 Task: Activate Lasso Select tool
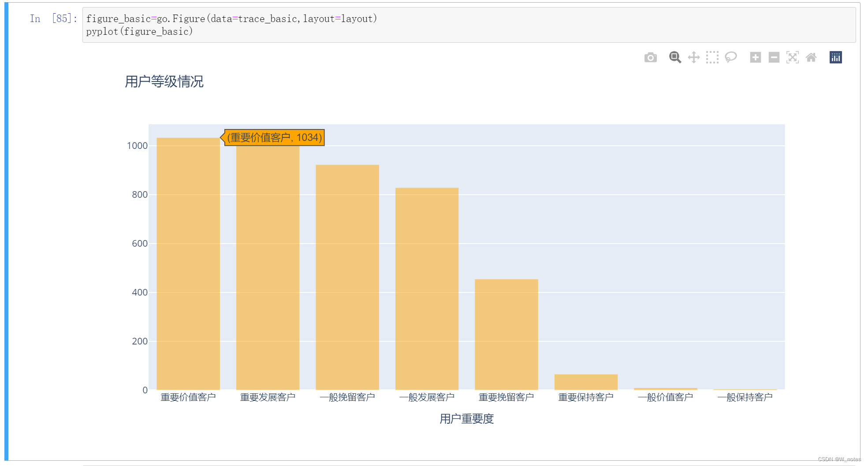[x=730, y=57]
